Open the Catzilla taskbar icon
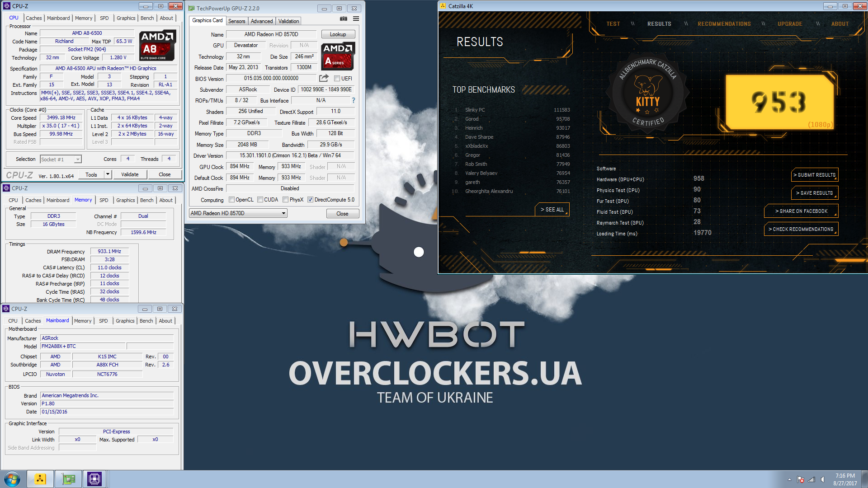 click(40, 479)
